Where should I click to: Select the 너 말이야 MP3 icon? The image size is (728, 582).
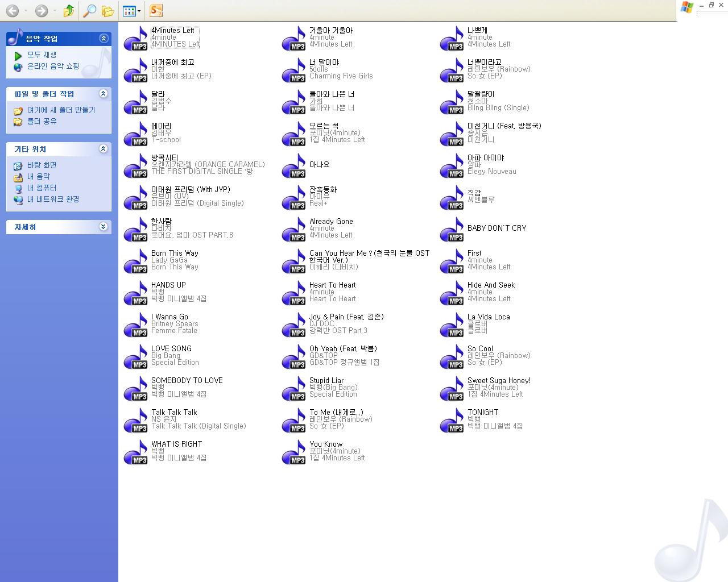tap(294, 70)
